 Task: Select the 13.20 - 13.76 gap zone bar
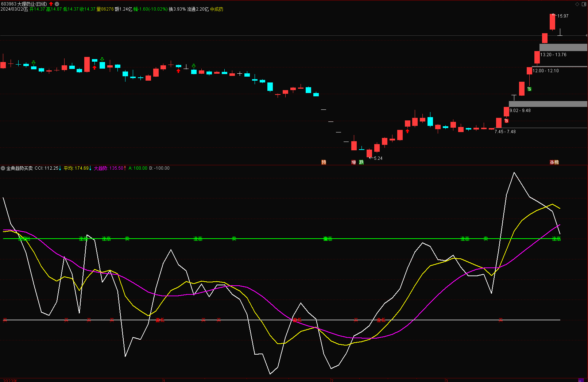(x=563, y=47)
